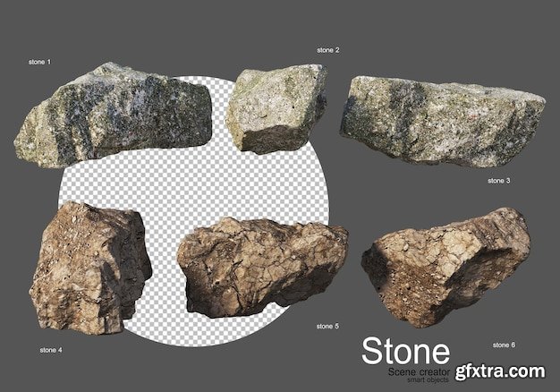Click the "stone 5" label text
Screen dimensions: 560x392
[327, 326]
